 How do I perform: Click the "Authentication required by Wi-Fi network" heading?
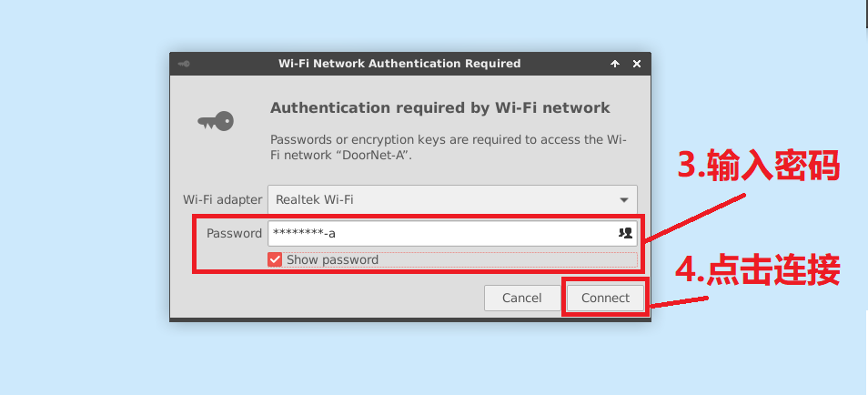coord(440,107)
